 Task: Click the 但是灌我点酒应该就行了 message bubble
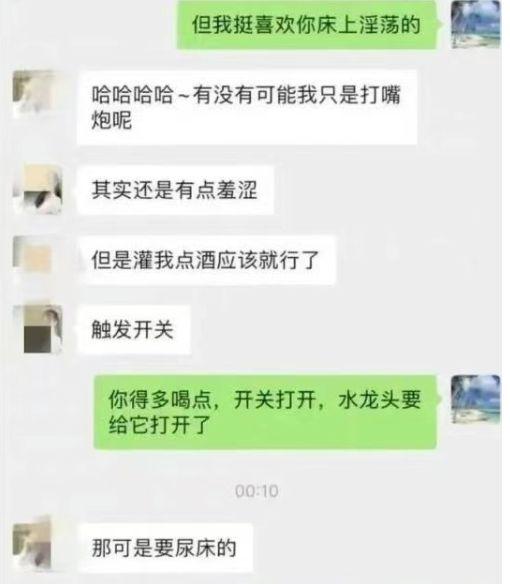click(206, 260)
